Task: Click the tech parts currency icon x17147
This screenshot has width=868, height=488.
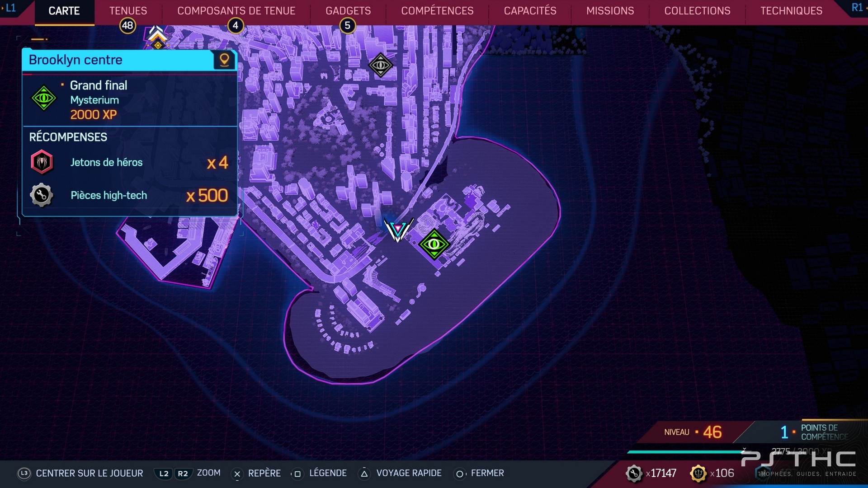Action: 634,473
